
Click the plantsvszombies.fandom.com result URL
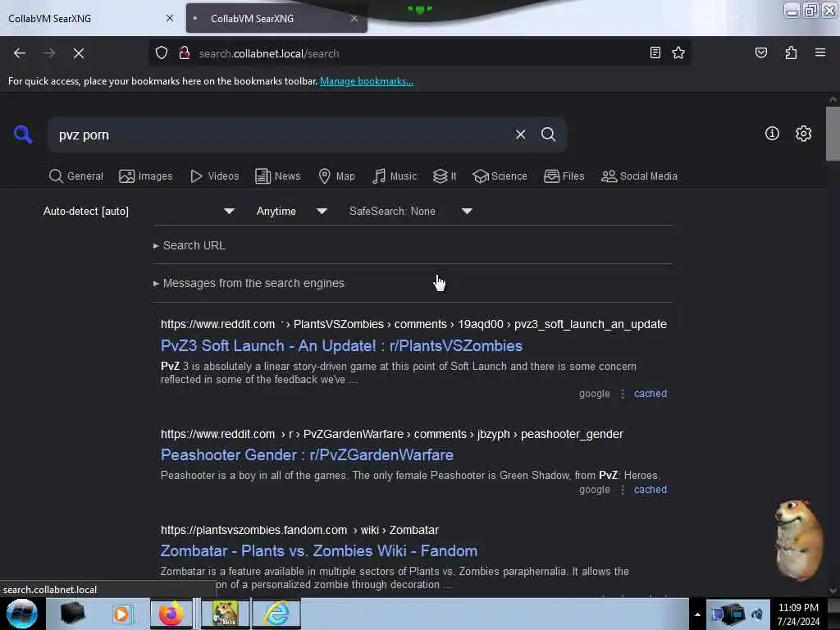click(299, 530)
